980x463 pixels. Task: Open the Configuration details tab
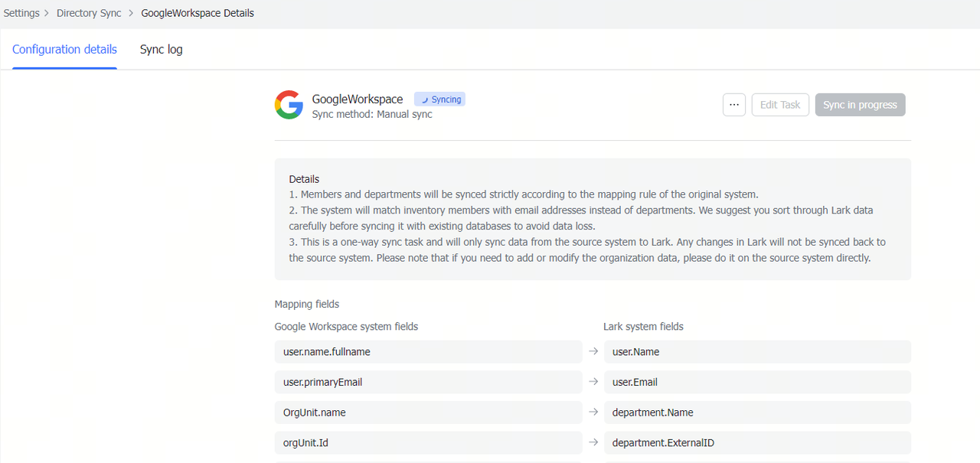pyautogui.click(x=64, y=49)
